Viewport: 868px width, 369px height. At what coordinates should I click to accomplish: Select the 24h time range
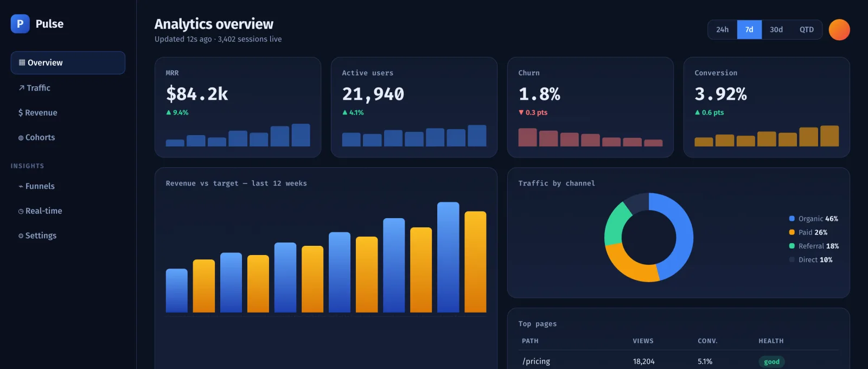pyautogui.click(x=723, y=30)
